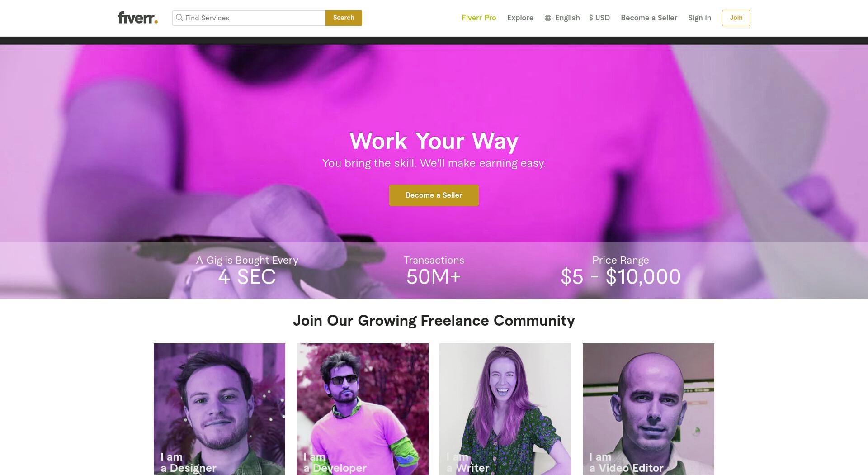Click the 'Work Your Way' headline
The height and width of the screenshot is (475, 868).
coord(434,141)
